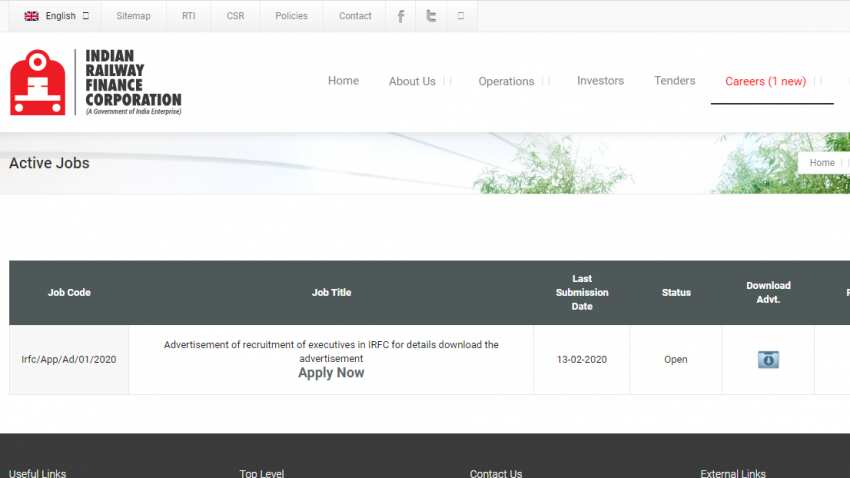Select the Careers (1 new) tab
850x478 pixels.
(765, 81)
